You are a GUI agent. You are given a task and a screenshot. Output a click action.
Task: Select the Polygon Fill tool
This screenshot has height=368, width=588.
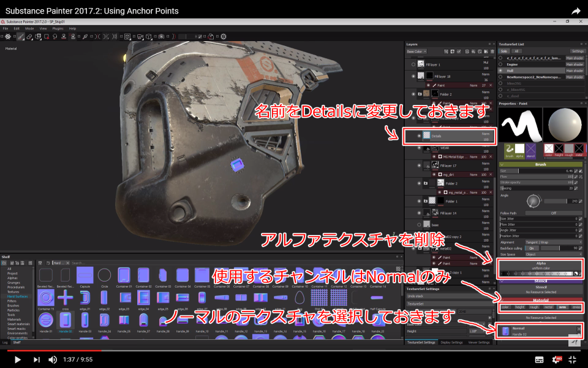[47, 37]
